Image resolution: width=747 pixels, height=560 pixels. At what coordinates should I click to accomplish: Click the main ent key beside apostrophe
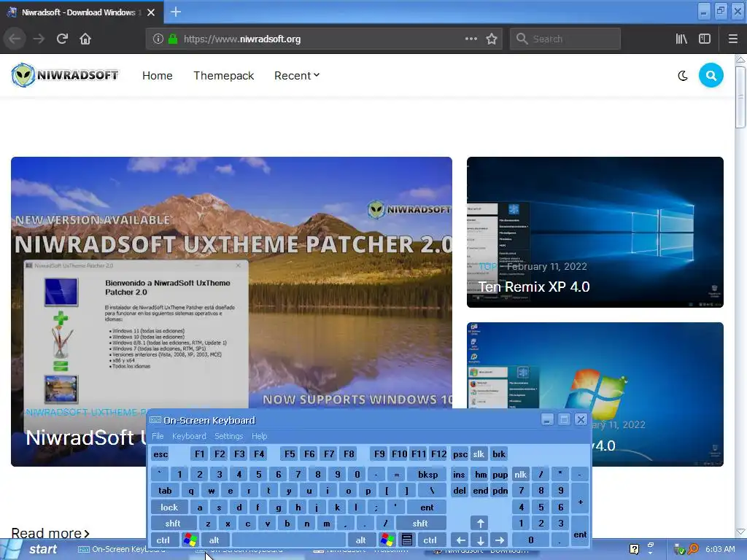coord(427,507)
